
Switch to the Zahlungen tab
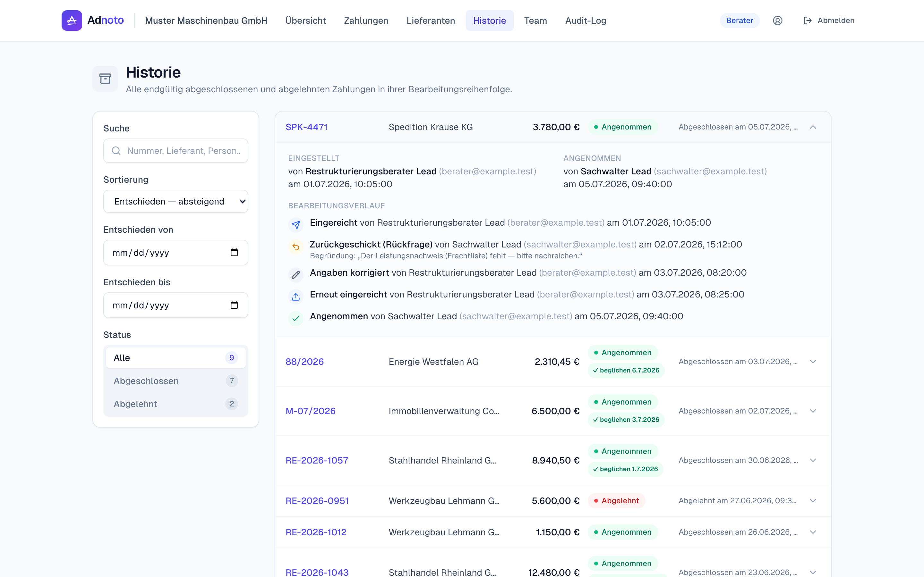[x=366, y=21]
